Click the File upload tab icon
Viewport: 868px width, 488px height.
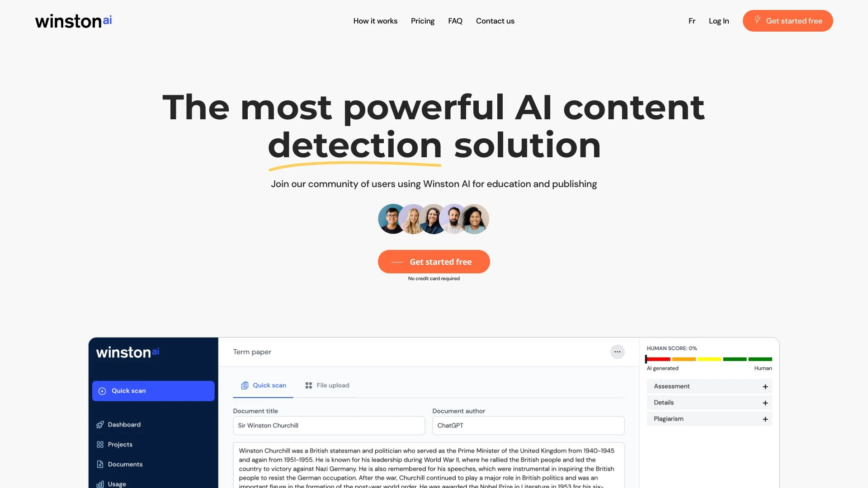(x=307, y=385)
